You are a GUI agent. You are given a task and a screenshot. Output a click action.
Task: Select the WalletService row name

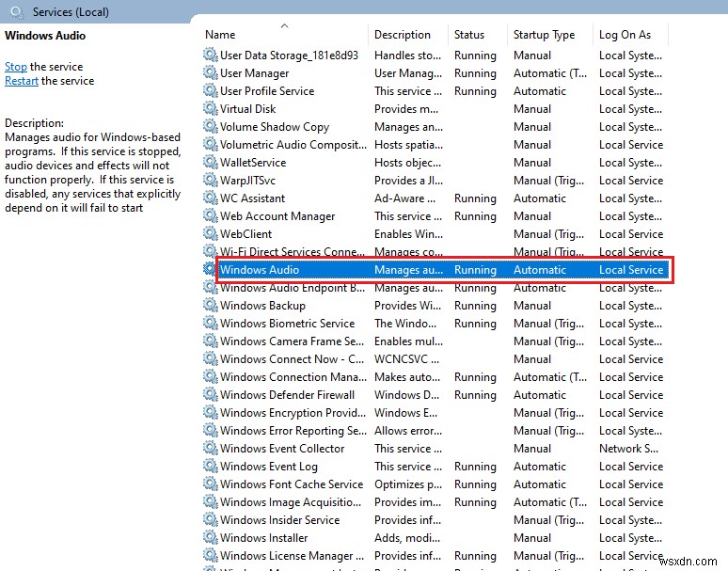pyautogui.click(x=253, y=163)
